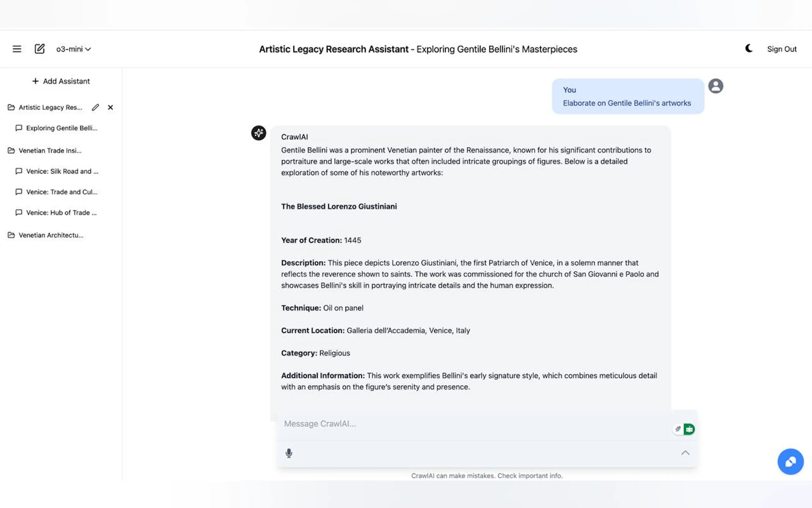Click Add Assistant button

pyautogui.click(x=61, y=81)
